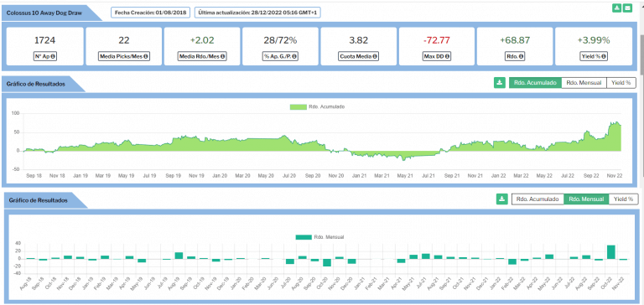Click the Media Rdo./Mes label

pos(202,56)
